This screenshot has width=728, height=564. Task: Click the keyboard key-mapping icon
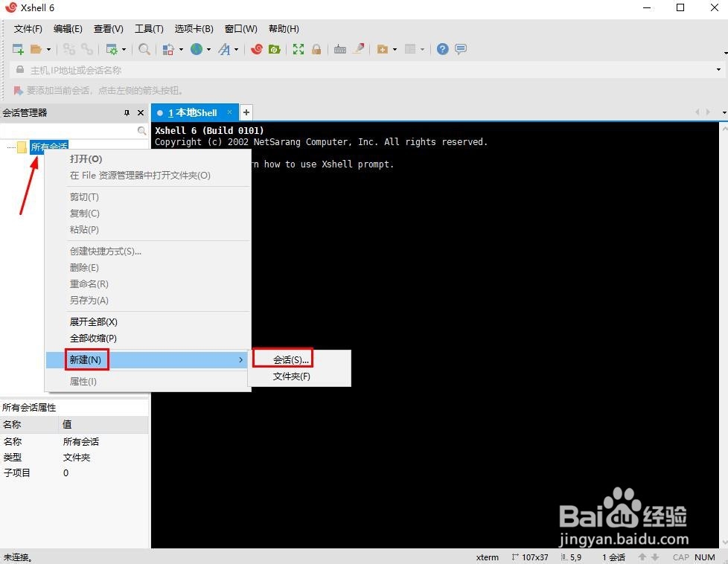[x=340, y=49]
